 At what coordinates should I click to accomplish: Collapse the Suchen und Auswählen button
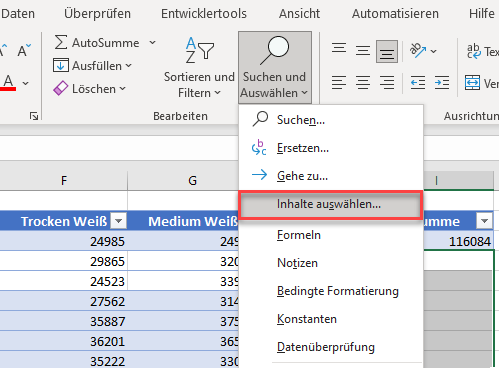(x=275, y=68)
